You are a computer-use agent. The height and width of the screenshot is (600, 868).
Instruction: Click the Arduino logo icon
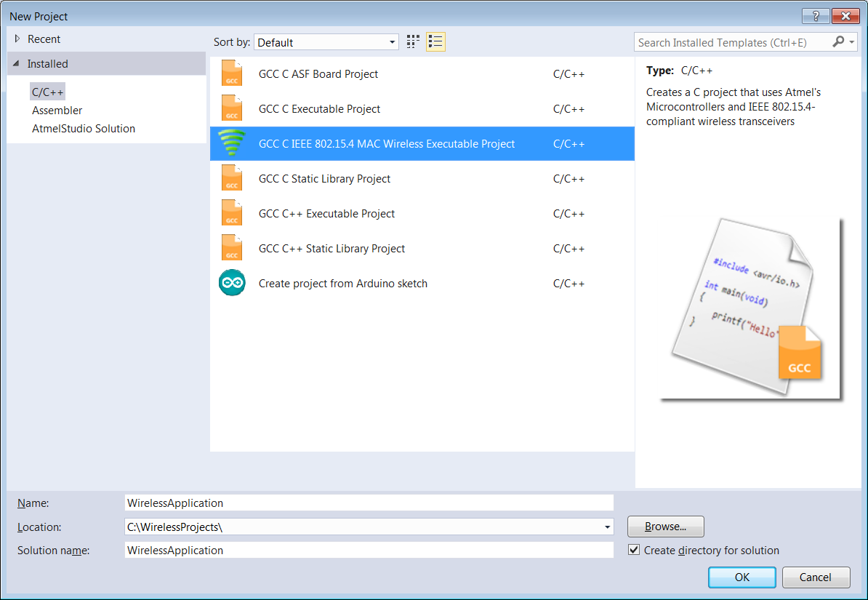(232, 283)
